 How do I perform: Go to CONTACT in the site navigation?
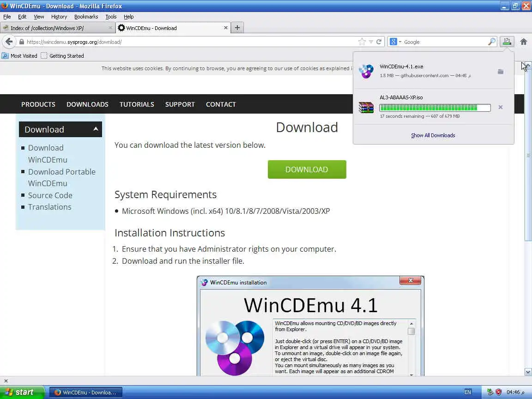(221, 104)
